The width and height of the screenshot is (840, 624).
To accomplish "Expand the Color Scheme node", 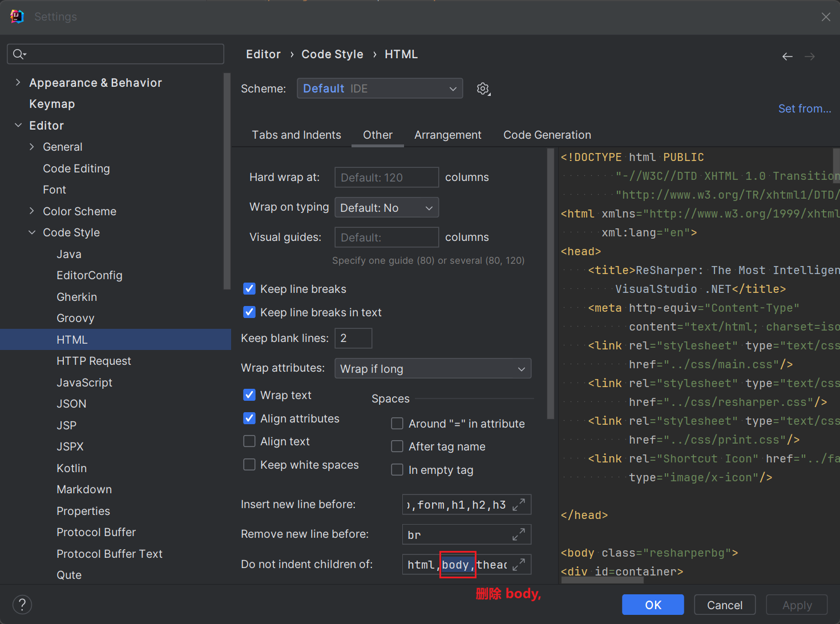I will coord(31,211).
